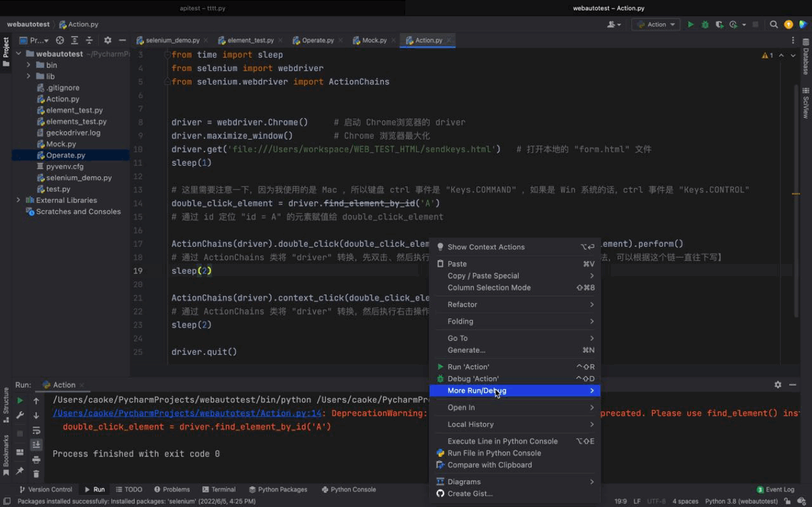Open the Code With Me dropdown arrow

619,25
